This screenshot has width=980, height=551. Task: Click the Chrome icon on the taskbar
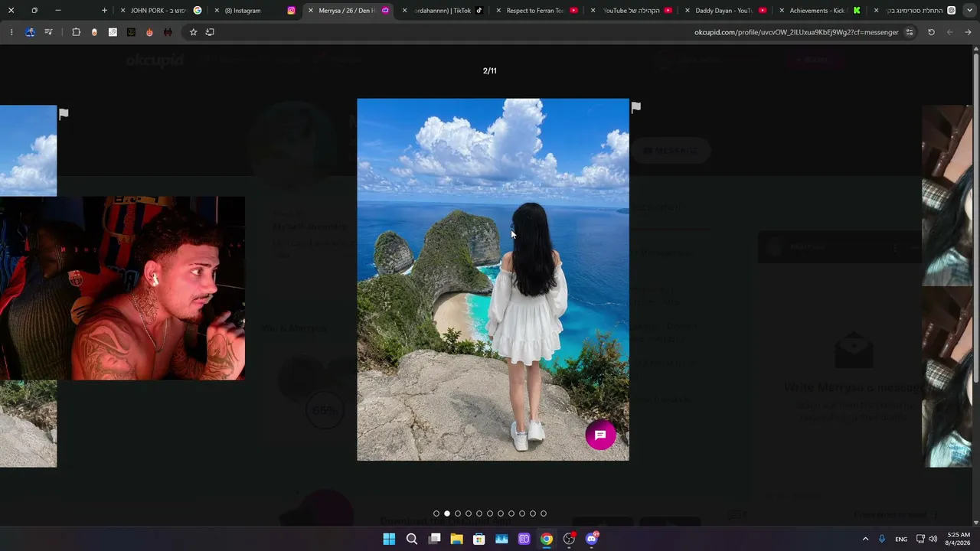pyautogui.click(x=546, y=539)
